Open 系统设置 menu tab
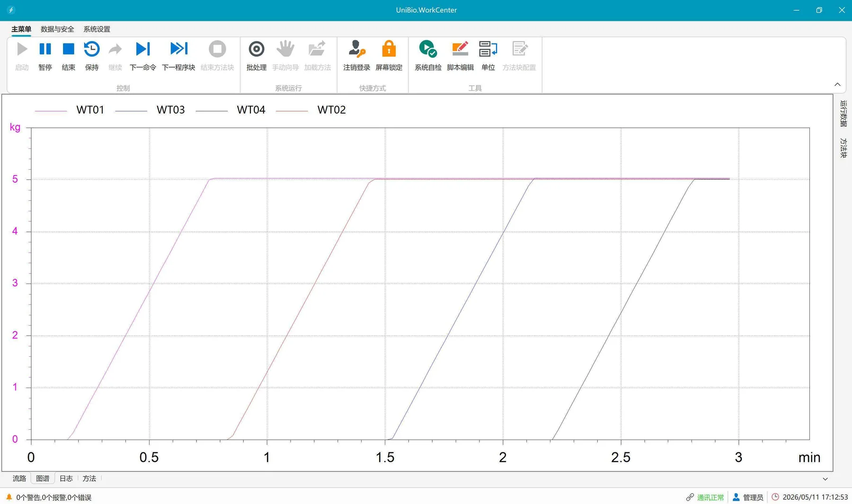The height and width of the screenshot is (504, 852). tap(97, 29)
